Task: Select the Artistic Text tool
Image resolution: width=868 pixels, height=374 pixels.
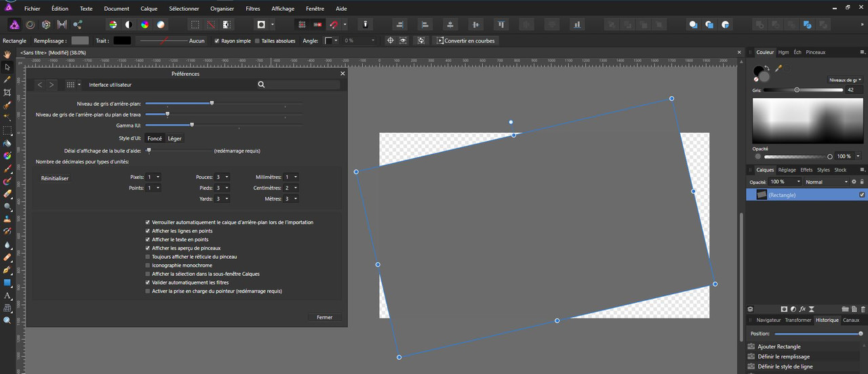Action: (x=7, y=296)
